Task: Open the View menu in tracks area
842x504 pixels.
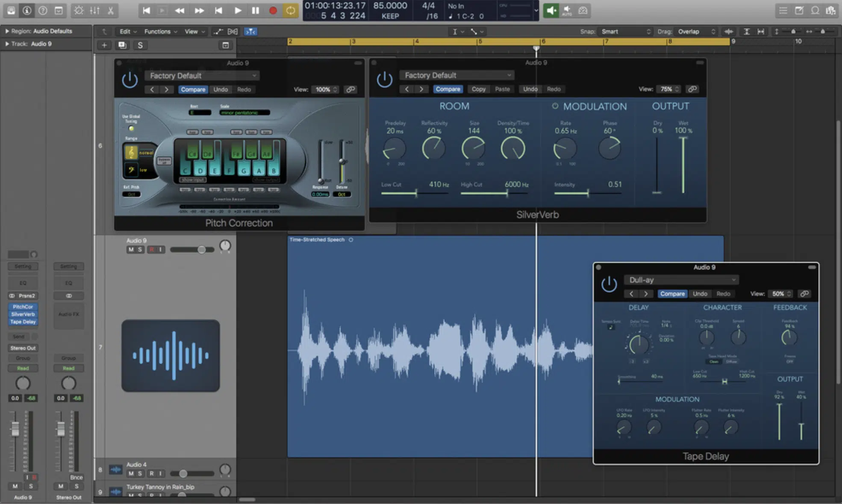Action: [194, 32]
